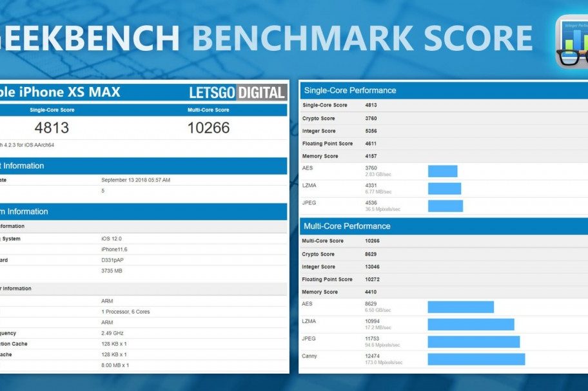
Task: Click the single-core score 4813
Action: pos(52,128)
